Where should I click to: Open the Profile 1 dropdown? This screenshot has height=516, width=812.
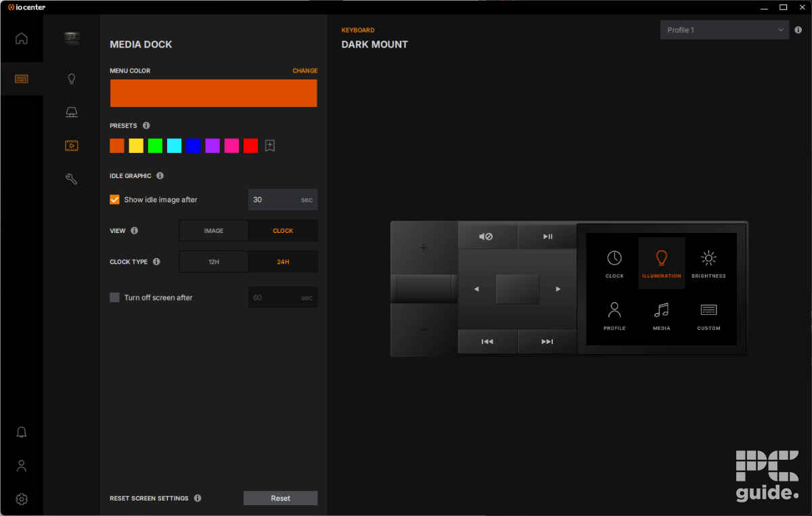(x=725, y=30)
